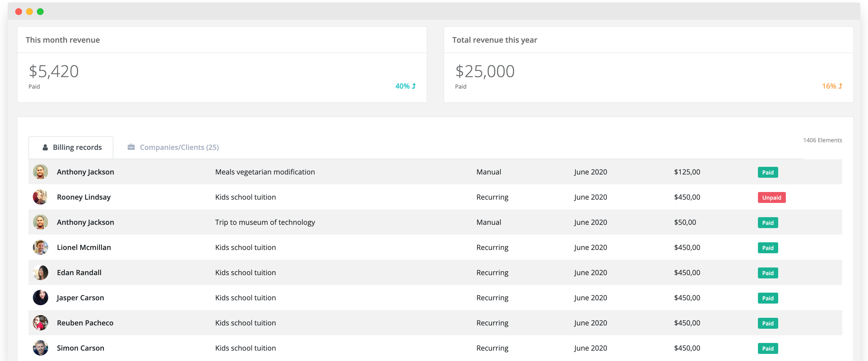Screen dimensions: 868x361
Task: Click Reuben Pacheco's avatar
Action: (x=41, y=323)
